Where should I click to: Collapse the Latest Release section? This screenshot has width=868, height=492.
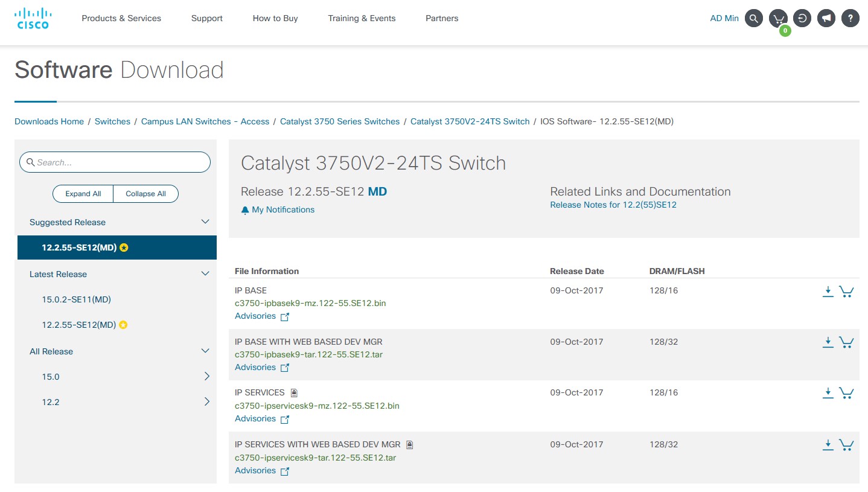pos(205,273)
